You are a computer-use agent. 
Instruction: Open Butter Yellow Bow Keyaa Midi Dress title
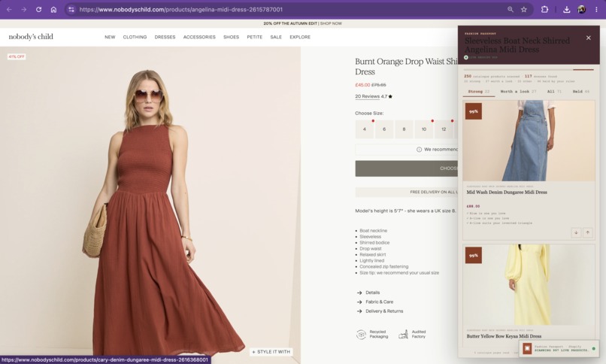coord(504,336)
